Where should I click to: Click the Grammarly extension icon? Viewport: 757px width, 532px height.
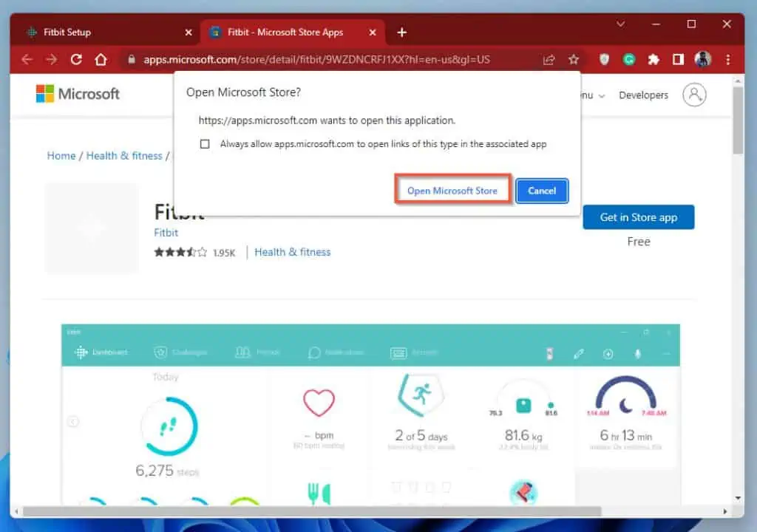pos(629,58)
